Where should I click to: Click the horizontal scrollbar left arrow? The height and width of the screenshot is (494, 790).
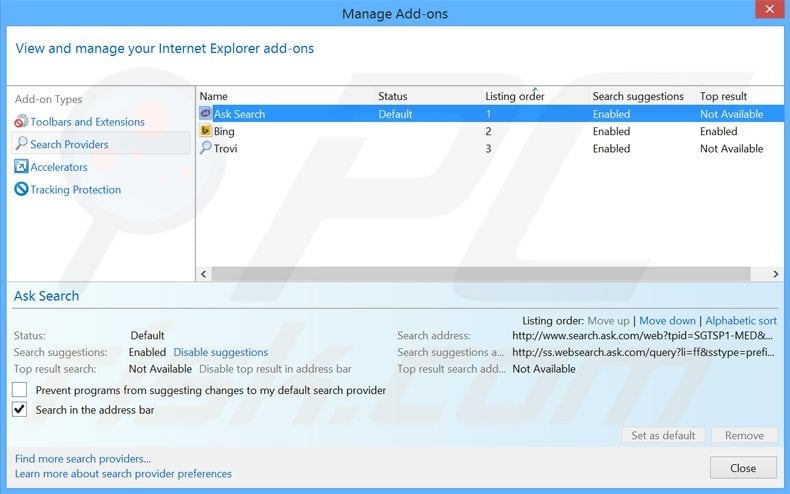coord(204,274)
